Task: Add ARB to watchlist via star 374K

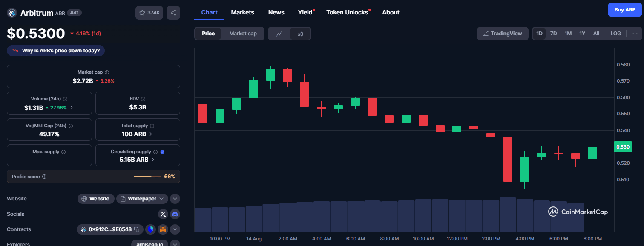Action: (149, 13)
